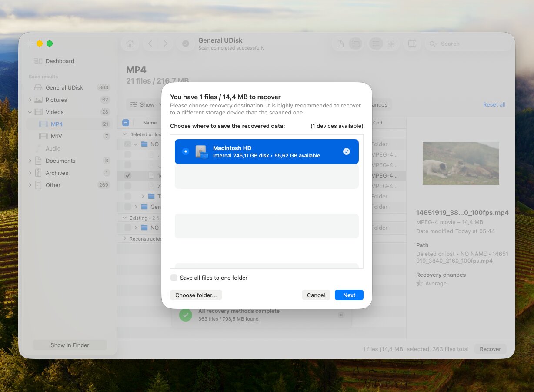Click the video preview thumbnail
The width and height of the screenshot is (534, 392).
click(461, 163)
